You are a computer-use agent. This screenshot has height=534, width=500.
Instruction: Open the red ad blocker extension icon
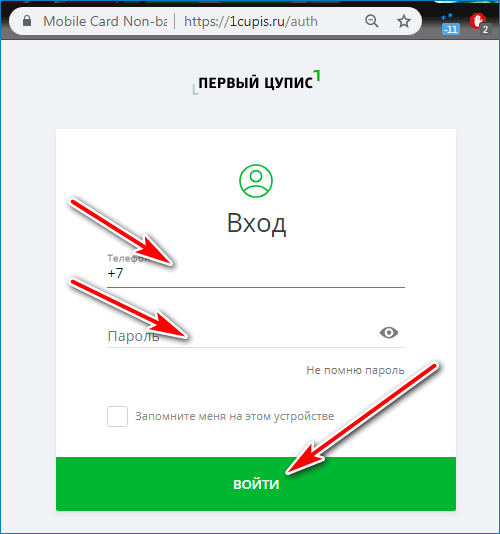pyautogui.click(x=480, y=23)
